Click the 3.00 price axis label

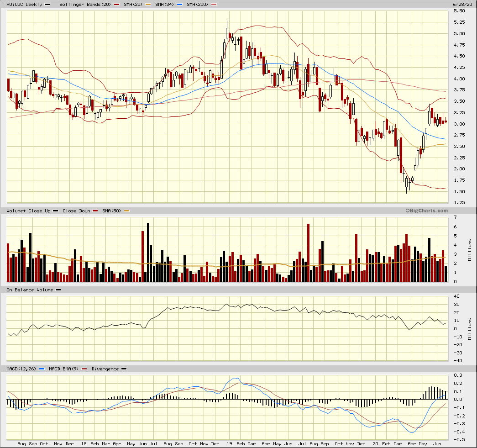point(459,124)
